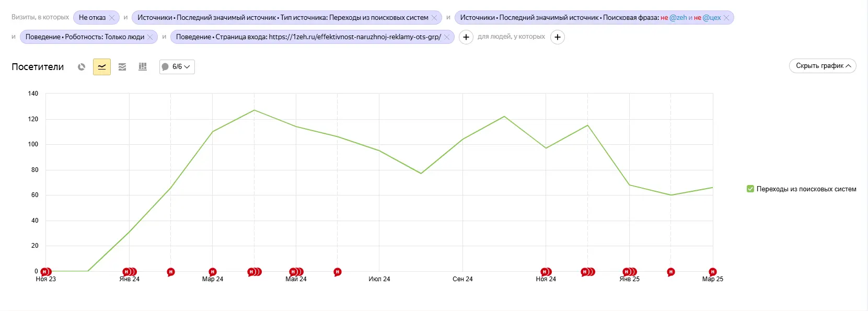Remove the 'Не отказ' filter chip
Image resolution: width=868 pixels, height=311 pixels.
tap(112, 18)
